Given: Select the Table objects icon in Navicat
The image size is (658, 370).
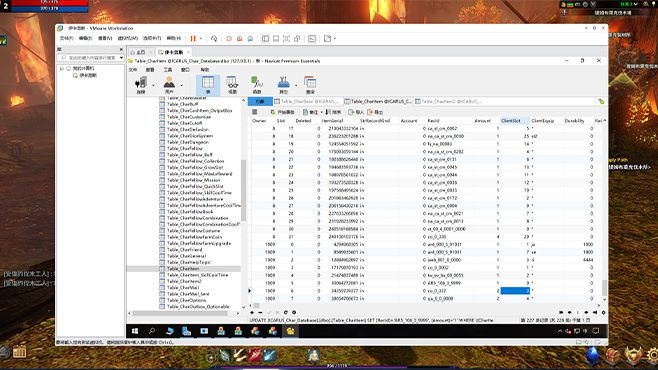Looking at the screenshot, I should 208,85.
